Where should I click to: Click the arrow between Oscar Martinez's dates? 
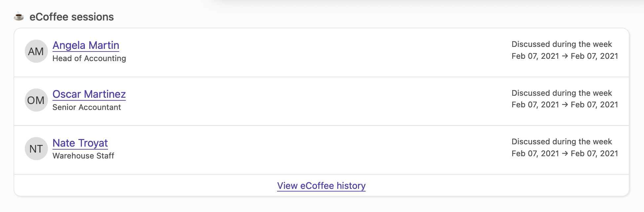point(565,105)
